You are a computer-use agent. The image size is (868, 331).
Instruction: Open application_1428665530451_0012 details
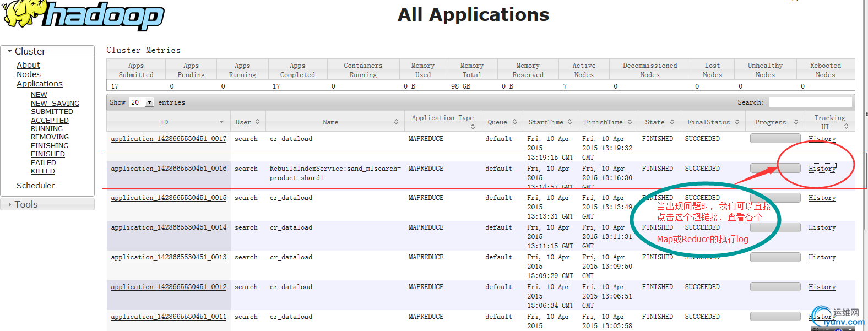(169, 287)
